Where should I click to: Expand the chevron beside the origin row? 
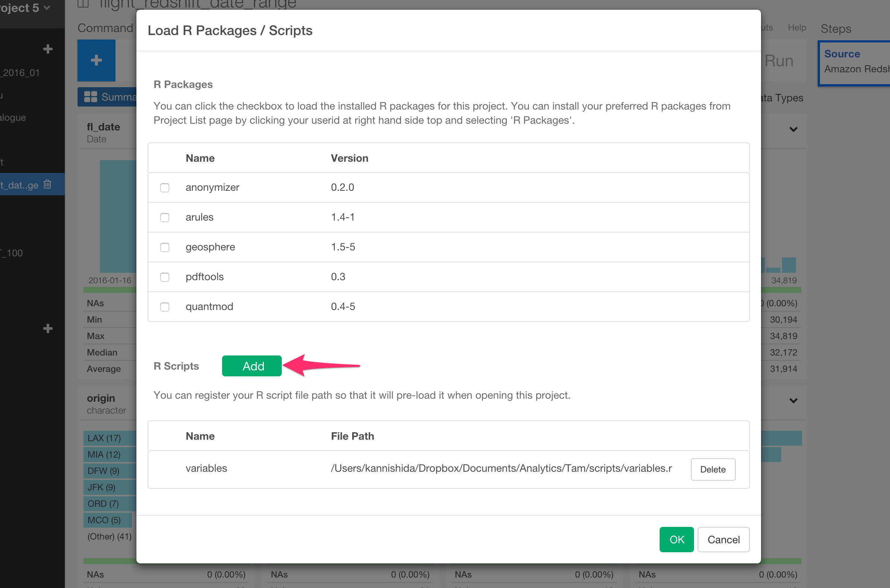(793, 401)
